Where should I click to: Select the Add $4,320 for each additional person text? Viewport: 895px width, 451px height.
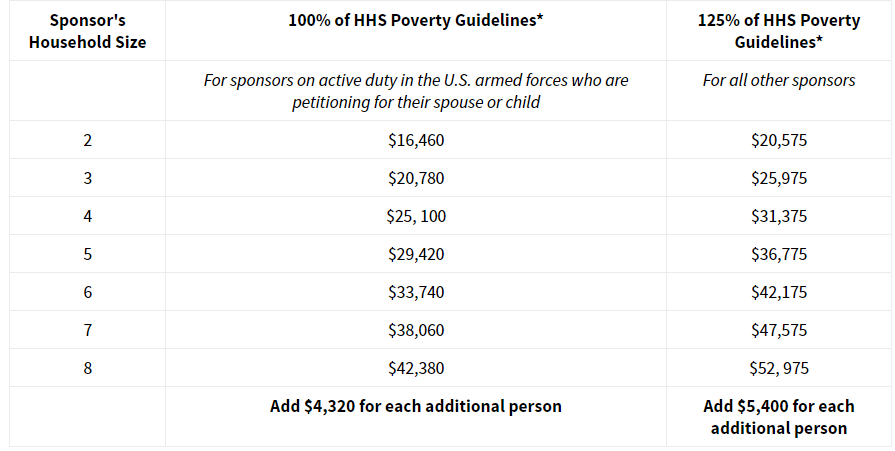416,406
